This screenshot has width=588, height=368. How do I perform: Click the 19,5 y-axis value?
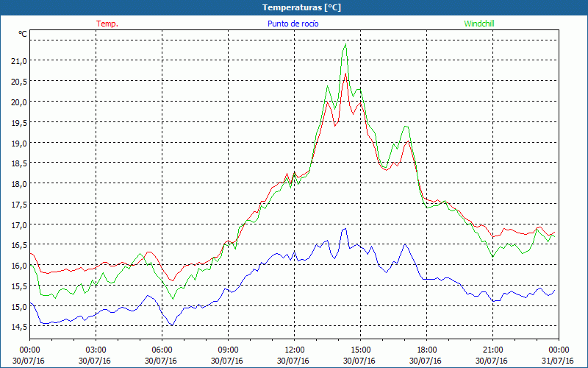tap(20, 122)
